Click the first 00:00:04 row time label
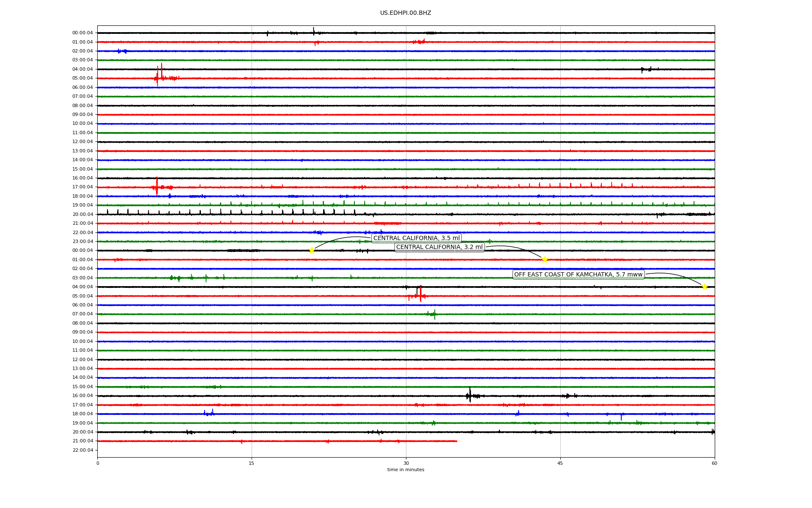This screenshot has height=508, width=812. pos(82,33)
